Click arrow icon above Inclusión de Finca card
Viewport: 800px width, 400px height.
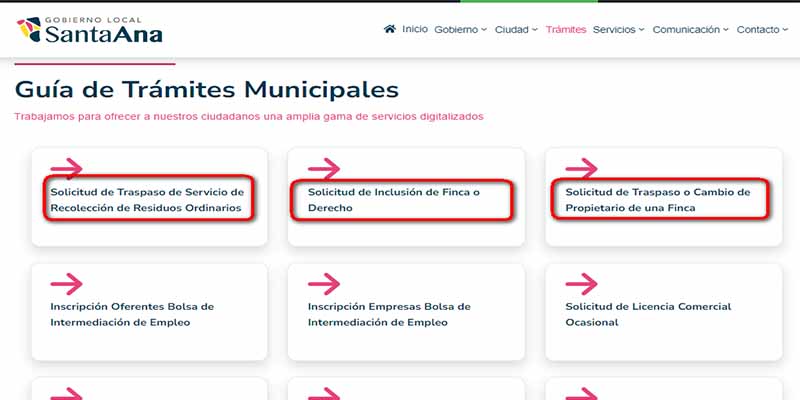tap(324, 168)
